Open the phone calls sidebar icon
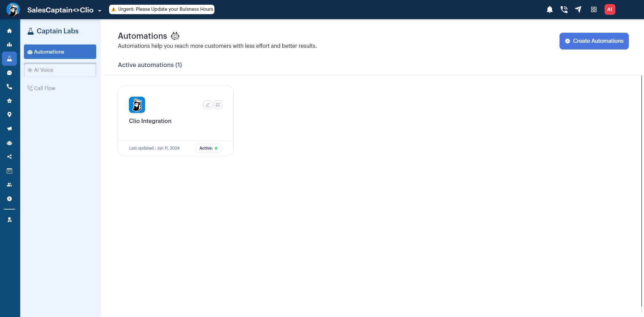 (x=9, y=87)
